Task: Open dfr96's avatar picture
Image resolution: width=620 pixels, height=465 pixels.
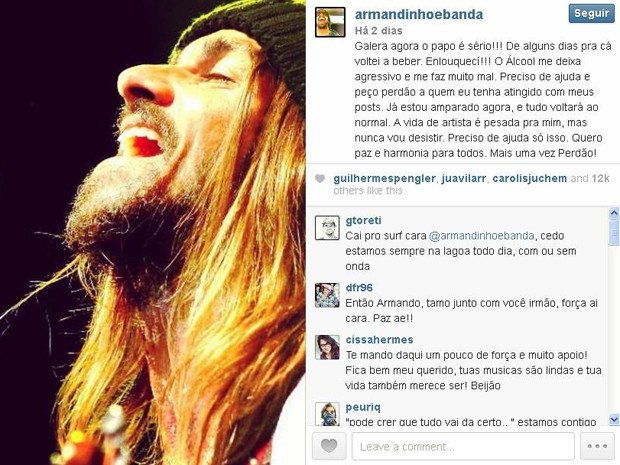Action: click(327, 295)
